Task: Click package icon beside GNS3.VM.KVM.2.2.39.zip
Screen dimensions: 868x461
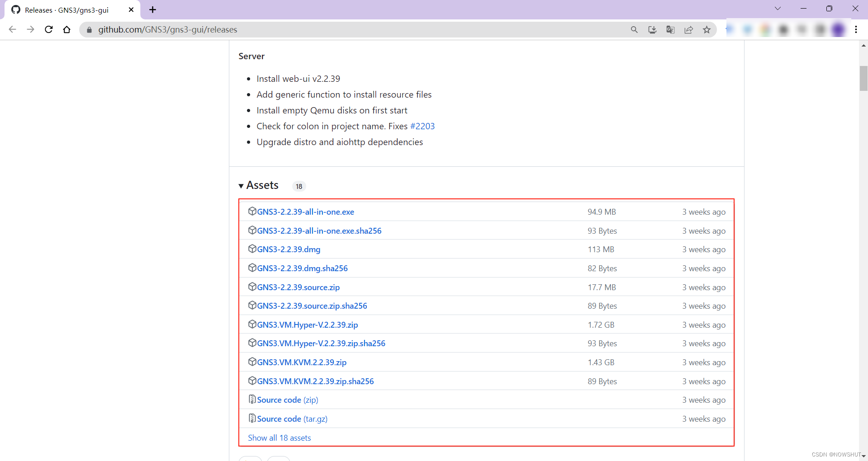Action: click(252, 362)
